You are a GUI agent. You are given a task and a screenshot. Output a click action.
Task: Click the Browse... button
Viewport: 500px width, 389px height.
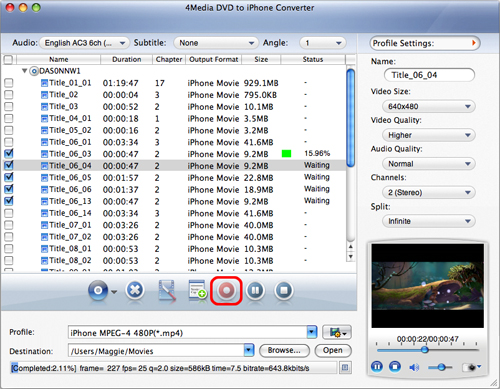(284, 351)
